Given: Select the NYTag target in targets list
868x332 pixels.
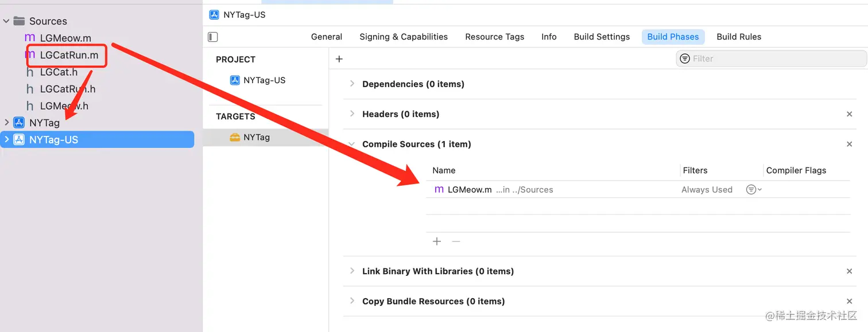Looking at the screenshot, I should tap(256, 138).
